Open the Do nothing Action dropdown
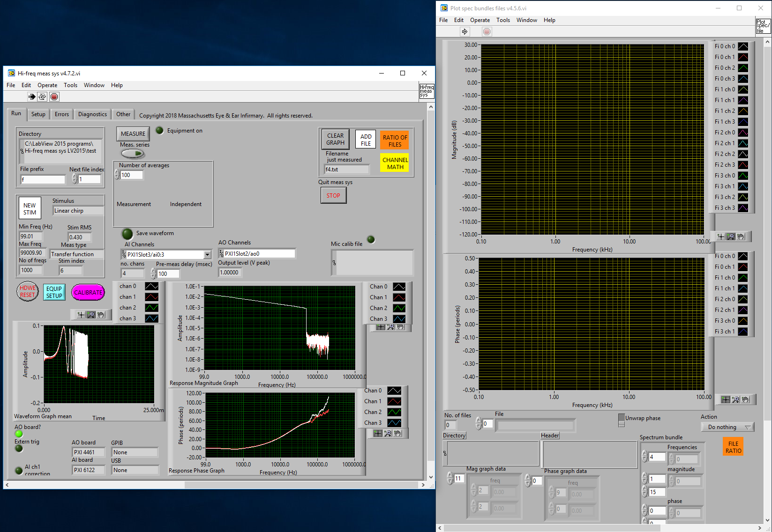The width and height of the screenshot is (772, 532). pyautogui.click(x=727, y=427)
